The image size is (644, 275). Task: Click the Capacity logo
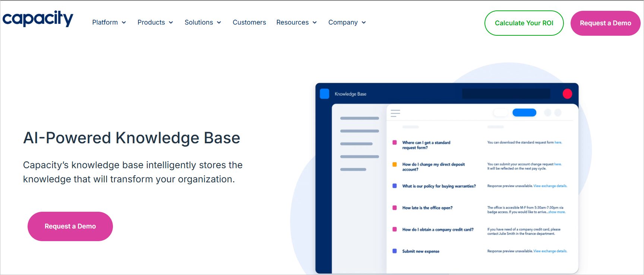(38, 19)
